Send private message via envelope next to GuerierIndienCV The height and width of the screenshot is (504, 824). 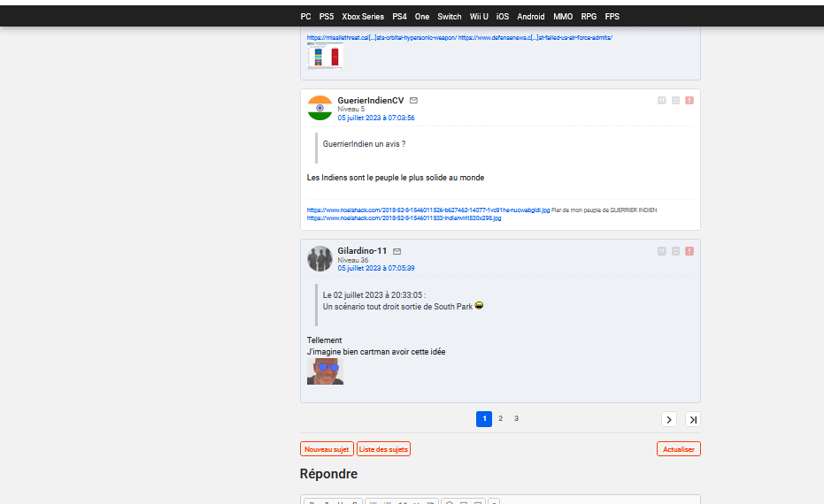(x=414, y=101)
